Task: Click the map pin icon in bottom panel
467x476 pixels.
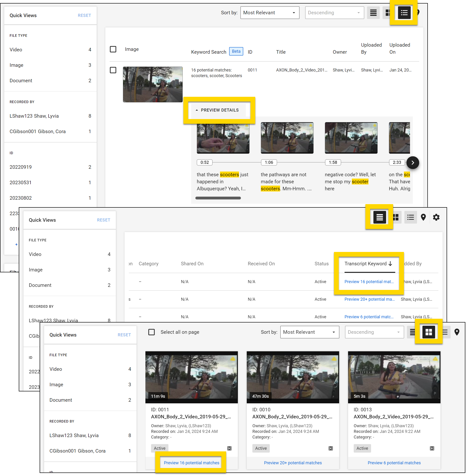Action: tap(456, 332)
